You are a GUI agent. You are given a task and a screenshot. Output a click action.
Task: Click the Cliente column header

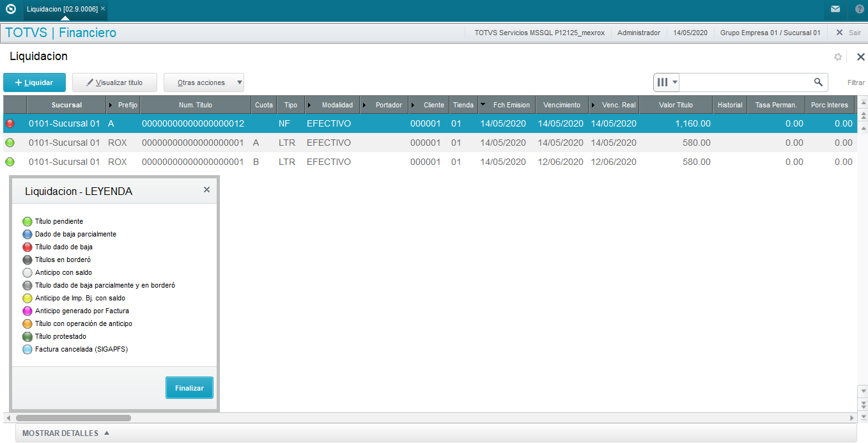(429, 105)
